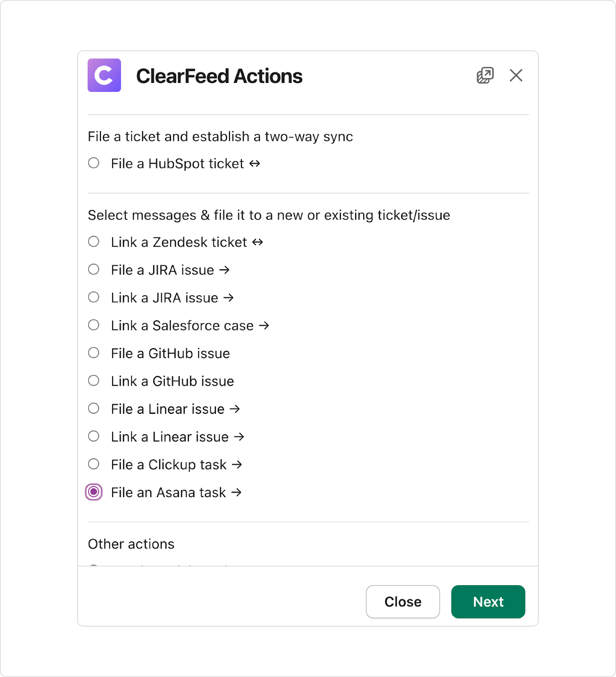Choose File a JIRA issue
Viewport: 616px width, 677px height.
(x=94, y=270)
